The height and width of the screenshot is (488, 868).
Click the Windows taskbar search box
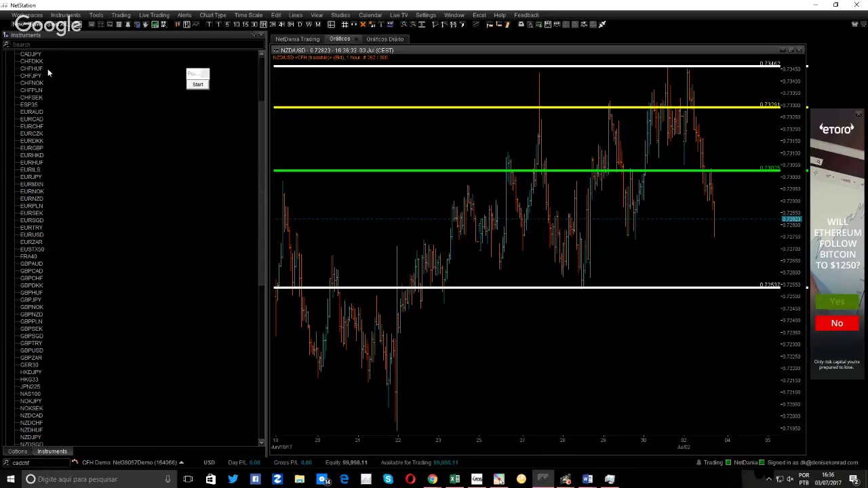click(98, 479)
